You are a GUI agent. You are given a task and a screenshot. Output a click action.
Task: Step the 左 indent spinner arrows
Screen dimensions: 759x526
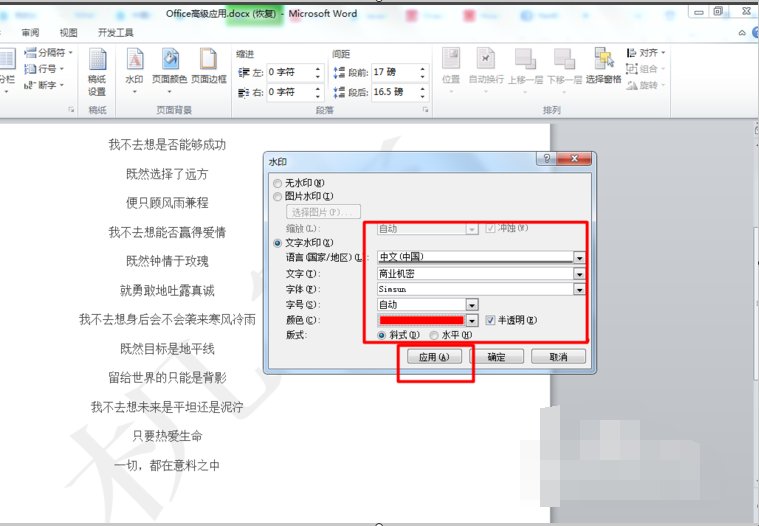tap(318, 73)
